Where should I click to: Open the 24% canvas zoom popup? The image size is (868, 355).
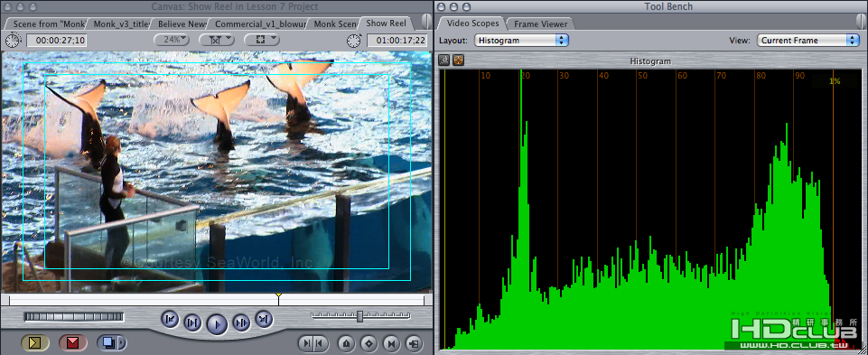pos(172,40)
